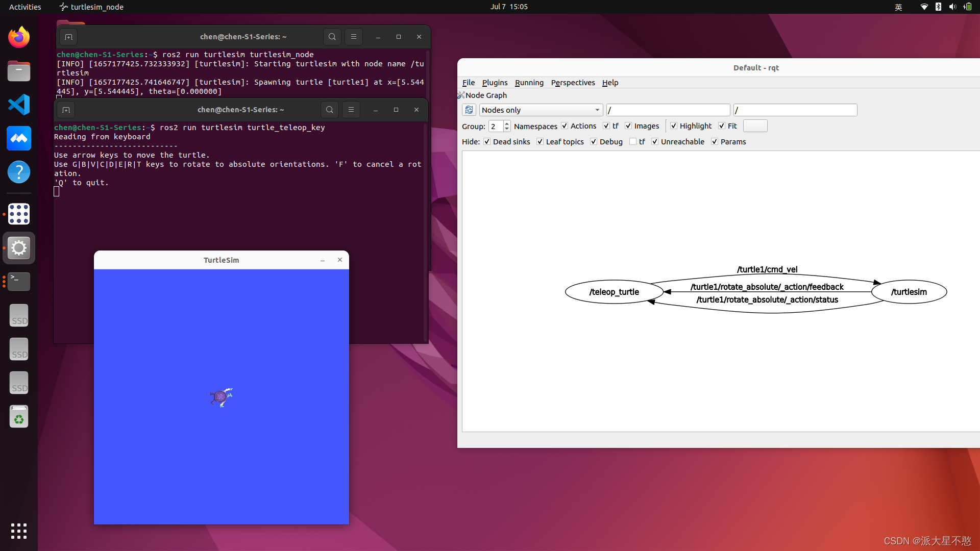Viewport: 980px width, 551px height.
Task: Click the turtlesim_node icon in the top bar
Action: 64,7
